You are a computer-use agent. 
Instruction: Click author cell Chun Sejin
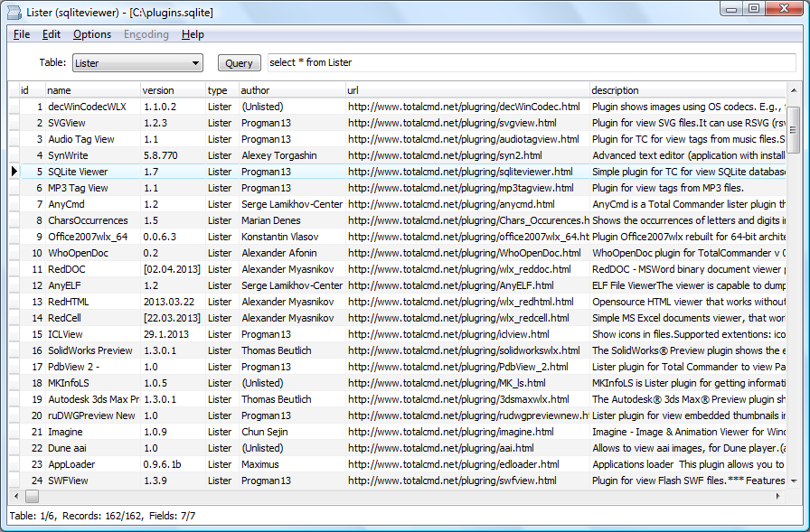(292, 432)
